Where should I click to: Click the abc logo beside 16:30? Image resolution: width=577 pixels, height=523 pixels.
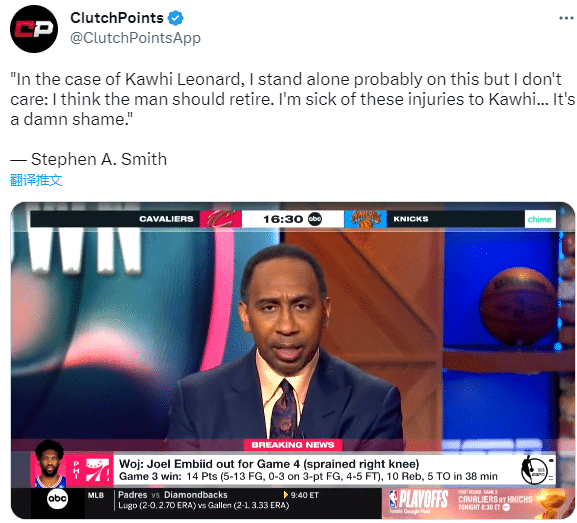pyautogui.click(x=315, y=219)
